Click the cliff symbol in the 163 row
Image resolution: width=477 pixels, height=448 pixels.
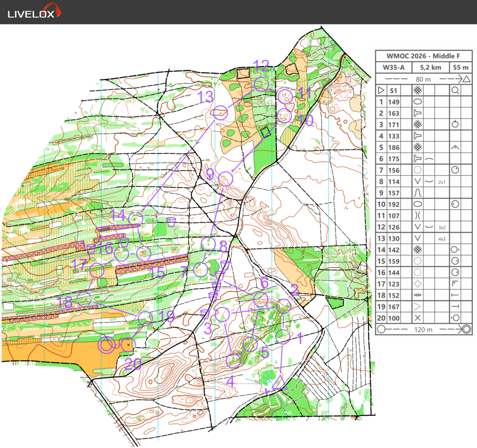pyautogui.click(x=418, y=113)
